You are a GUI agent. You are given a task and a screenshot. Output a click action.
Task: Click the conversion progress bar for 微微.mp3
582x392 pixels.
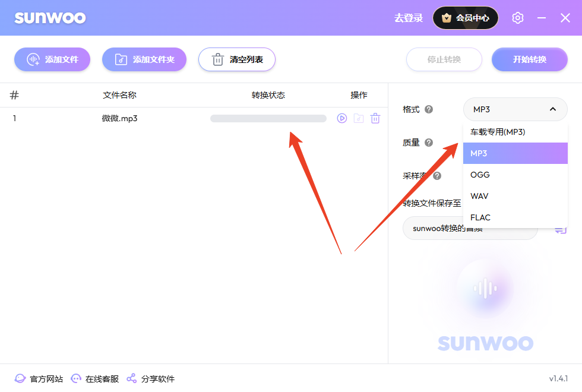[268, 118]
